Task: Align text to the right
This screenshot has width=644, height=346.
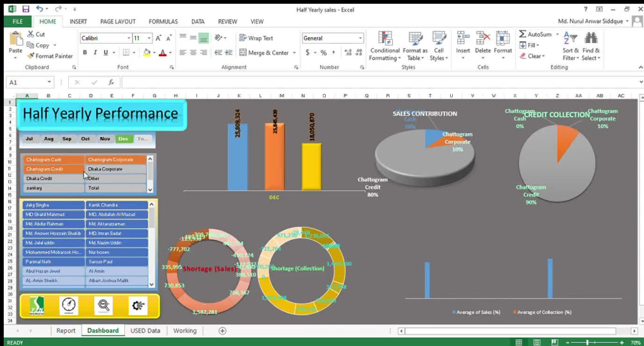Action: [204, 53]
